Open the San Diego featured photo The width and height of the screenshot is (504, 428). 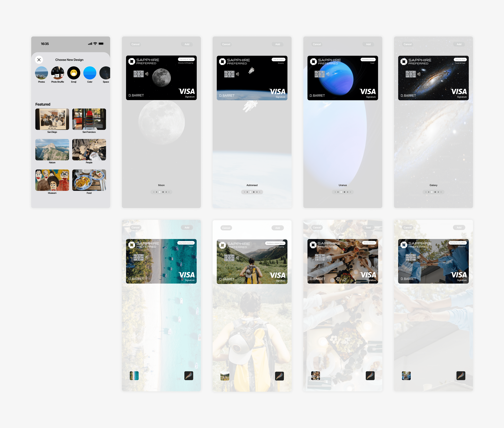pyautogui.click(x=52, y=119)
